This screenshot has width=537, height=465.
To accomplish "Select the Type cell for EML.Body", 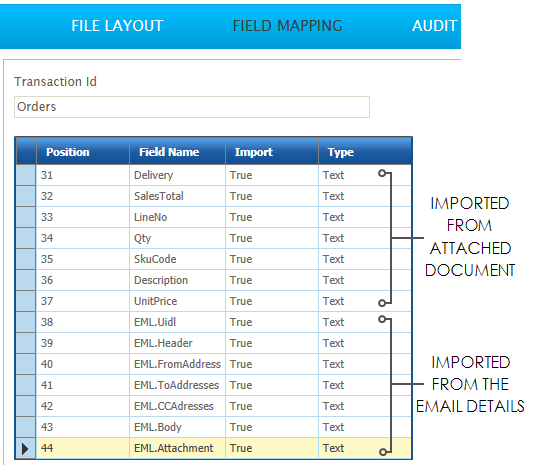I will coord(365,427).
